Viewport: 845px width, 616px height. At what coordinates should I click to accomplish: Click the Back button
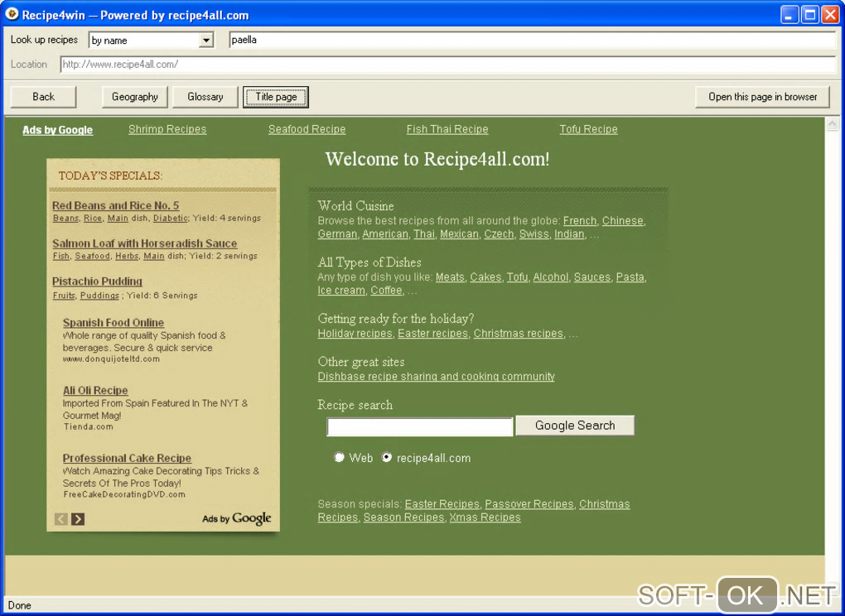click(43, 97)
